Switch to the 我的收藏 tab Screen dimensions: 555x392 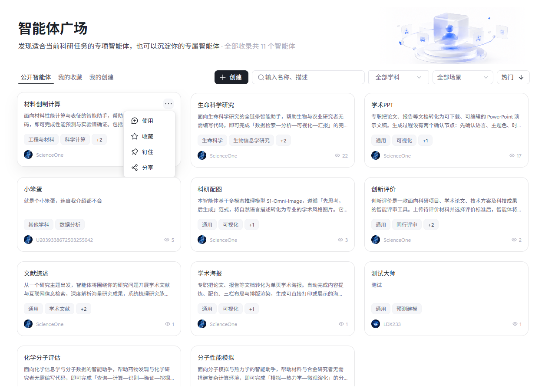tap(70, 77)
